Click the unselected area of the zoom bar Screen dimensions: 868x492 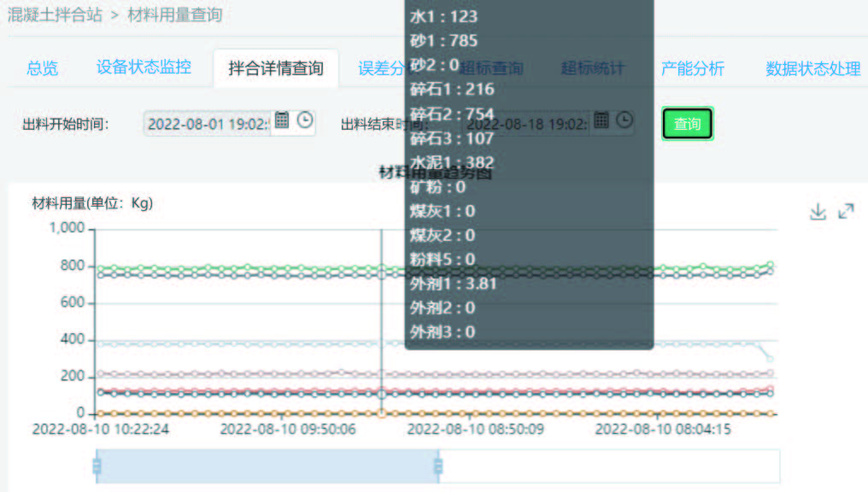pos(608,466)
